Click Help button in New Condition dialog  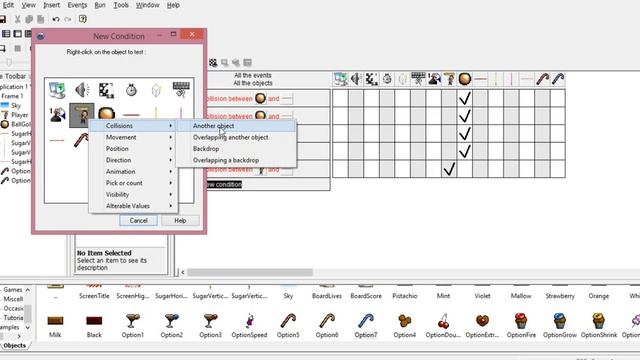pos(180,220)
